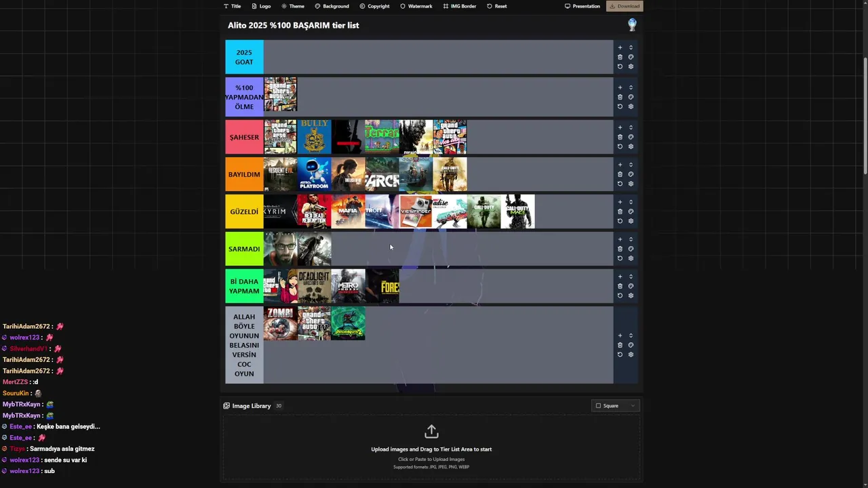Reorder the 2025 GOAT row using arrows
868x488 pixels.
[631, 47]
